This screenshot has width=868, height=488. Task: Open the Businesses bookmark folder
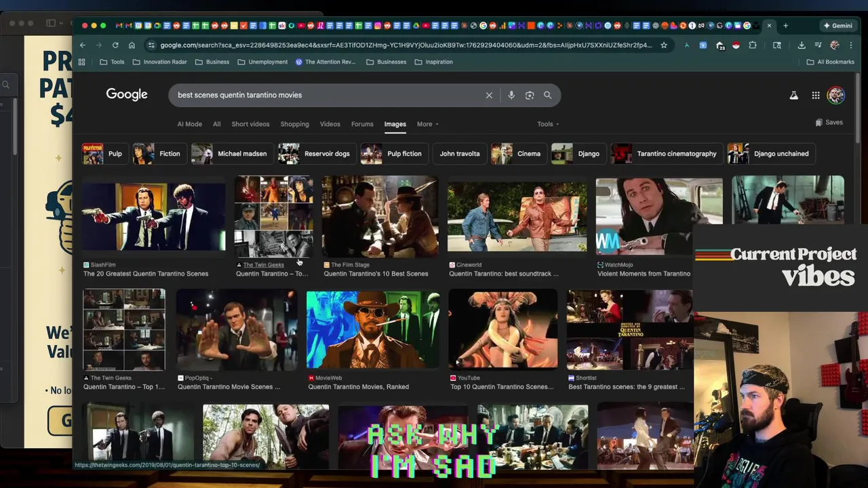pos(386,62)
